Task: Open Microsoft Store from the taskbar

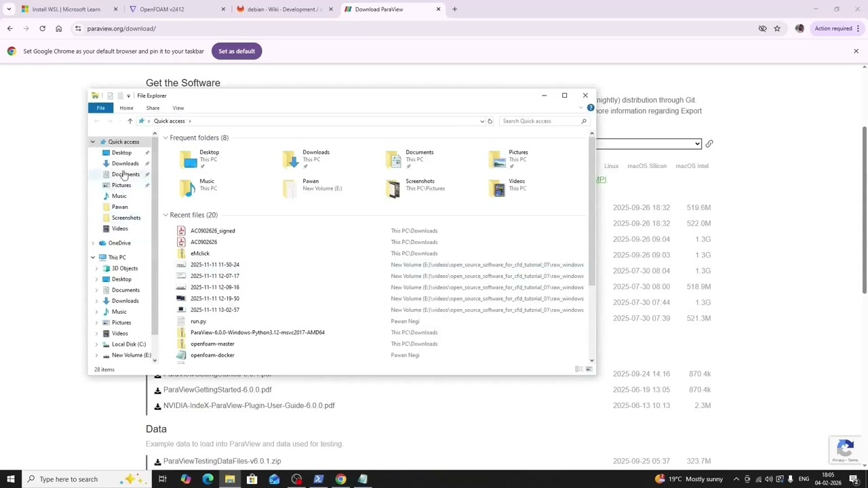Action: coord(252,479)
